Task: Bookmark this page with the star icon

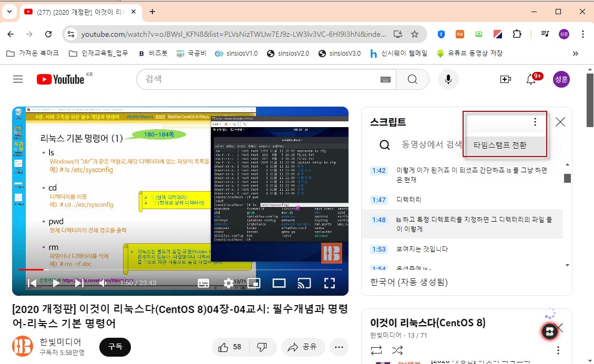Action: click(415, 34)
